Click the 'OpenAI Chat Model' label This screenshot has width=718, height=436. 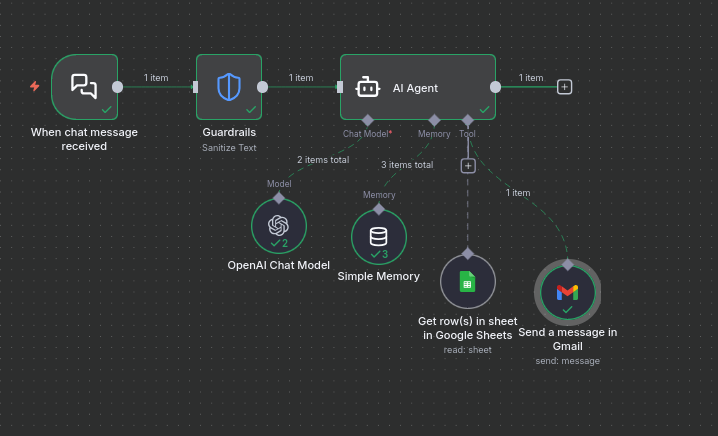tap(278, 265)
